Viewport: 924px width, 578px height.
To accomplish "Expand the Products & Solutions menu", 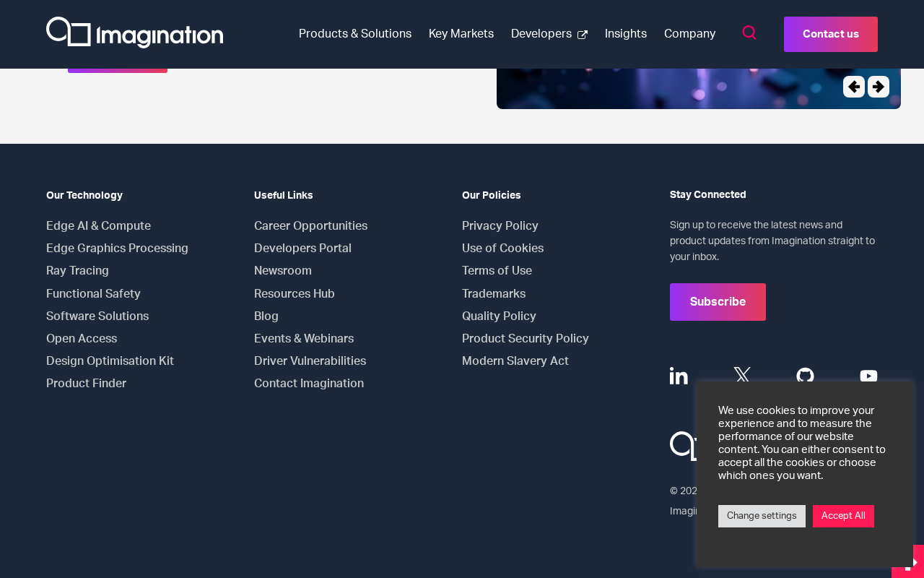I will 355,34.
